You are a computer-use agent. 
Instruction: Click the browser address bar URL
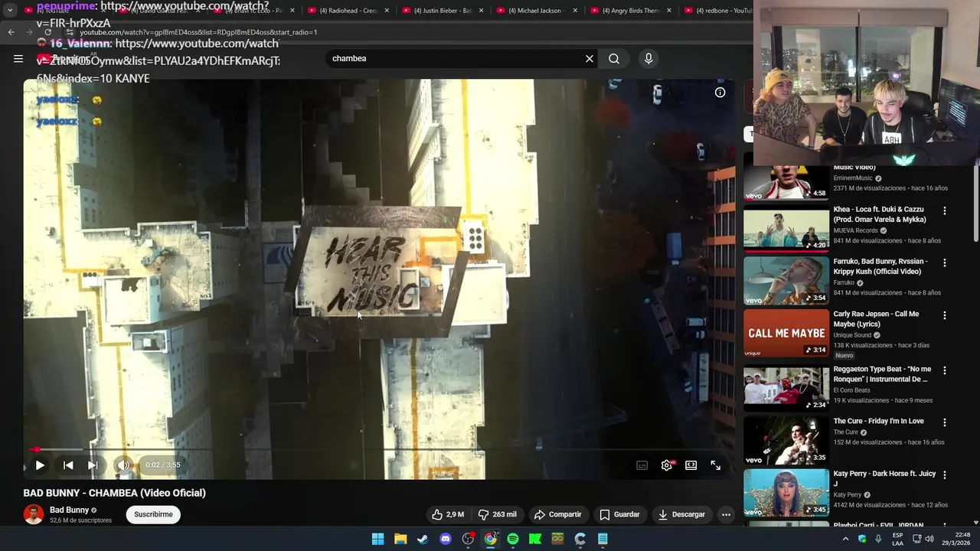(198, 32)
